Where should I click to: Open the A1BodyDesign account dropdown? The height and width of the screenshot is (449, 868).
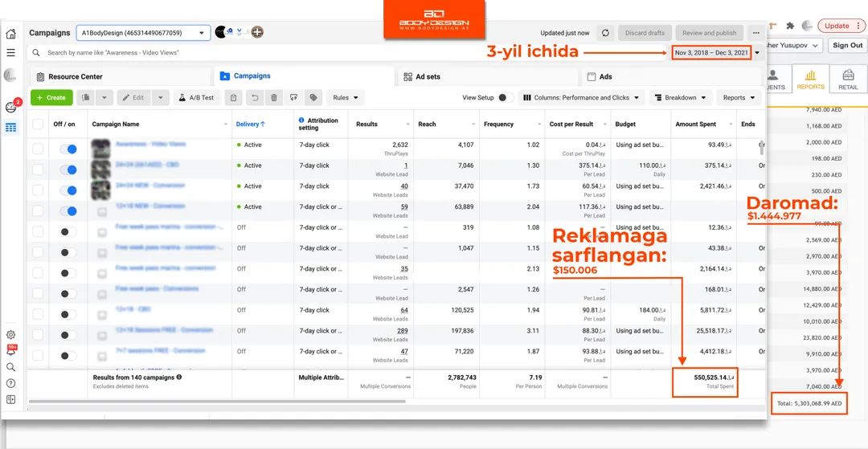(143, 33)
